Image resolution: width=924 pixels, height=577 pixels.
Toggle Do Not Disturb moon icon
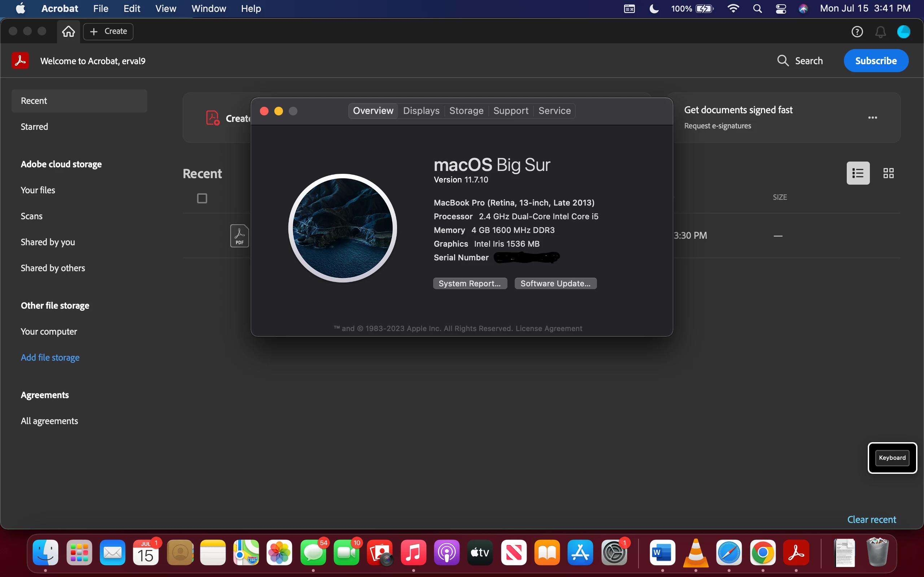point(654,9)
